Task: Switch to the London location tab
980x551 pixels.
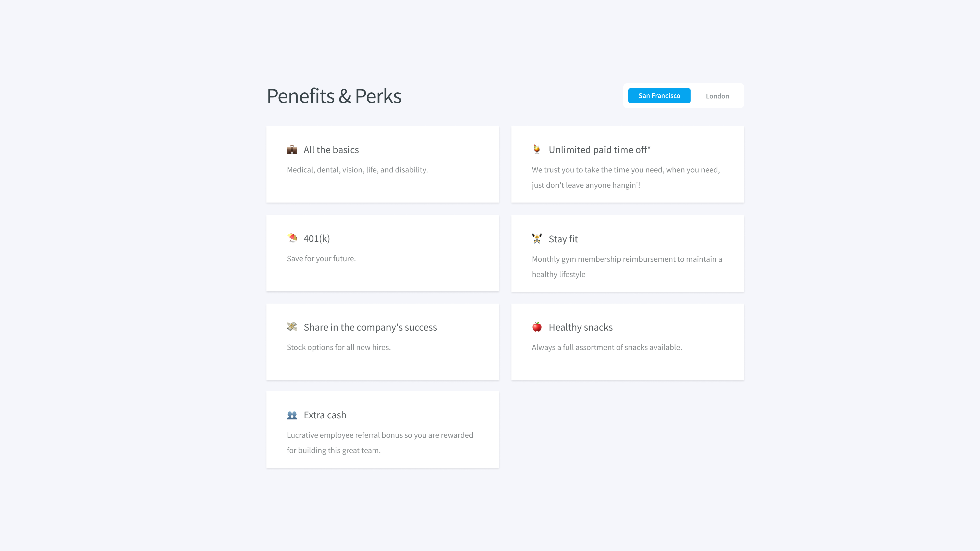Action: tap(717, 96)
